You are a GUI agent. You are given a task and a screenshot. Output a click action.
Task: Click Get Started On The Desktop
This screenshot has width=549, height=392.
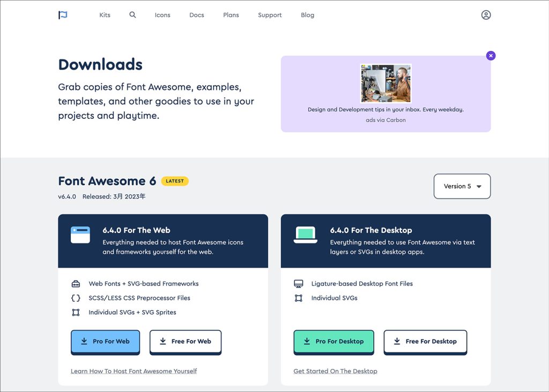335,371
